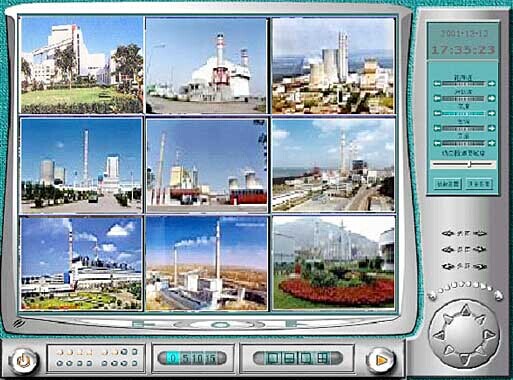Select middle-right feed of plant near coast
Screen dimensions: 513x380
(333, 165)
